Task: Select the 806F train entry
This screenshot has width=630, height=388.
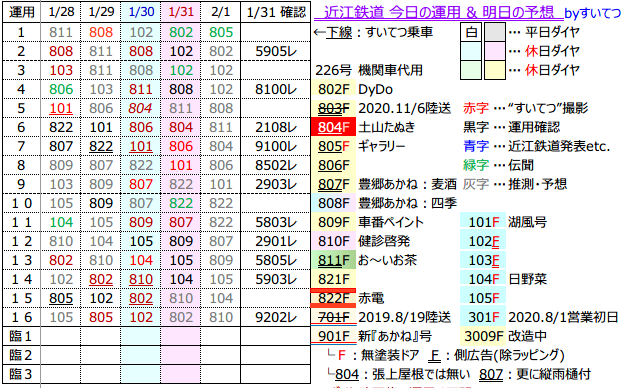Action: pyautogui.click(x=333, y=165)
